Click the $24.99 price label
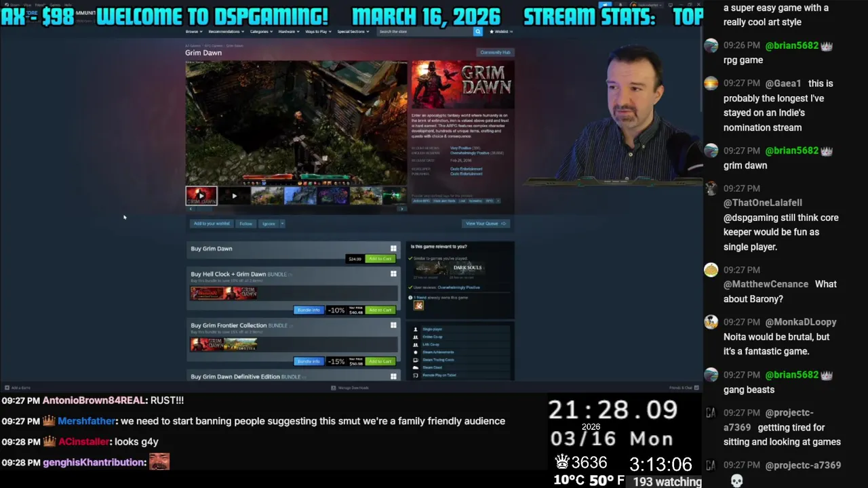This screenshot has height=488, width=868. pyautogui.click(x=355, y=259)
